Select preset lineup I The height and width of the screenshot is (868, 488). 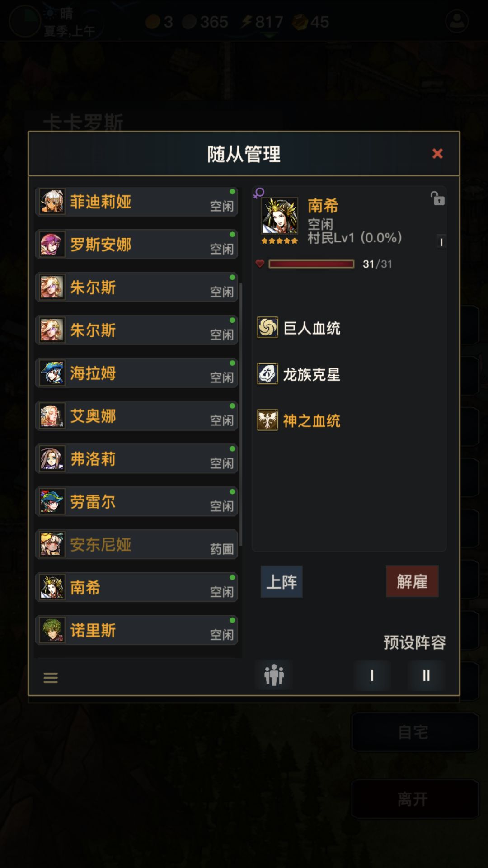click(372, 675)
